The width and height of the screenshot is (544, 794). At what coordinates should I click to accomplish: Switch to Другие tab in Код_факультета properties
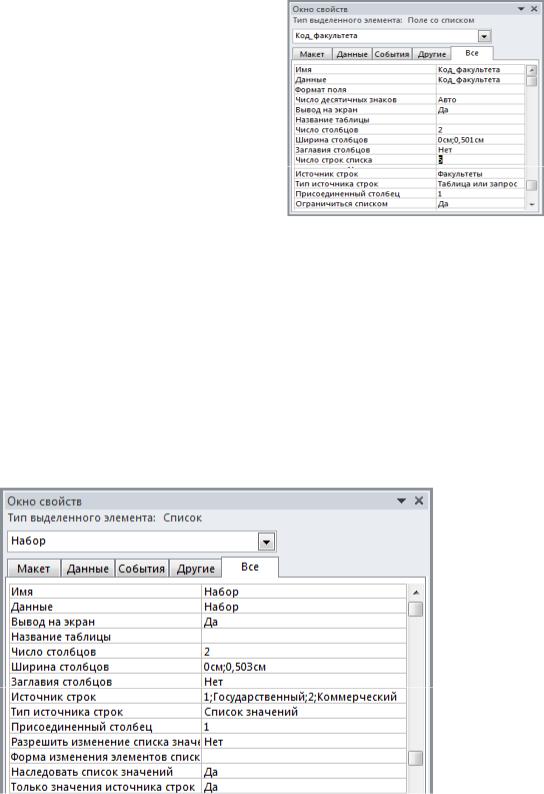click(x=432, y=54)
